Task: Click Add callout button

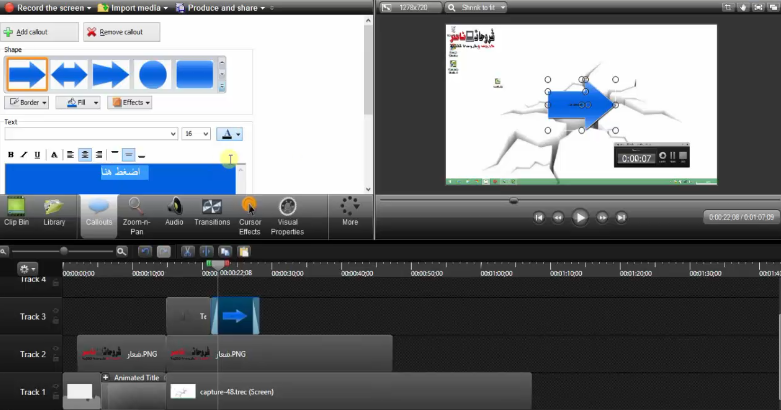Action: tap(39, 32)
